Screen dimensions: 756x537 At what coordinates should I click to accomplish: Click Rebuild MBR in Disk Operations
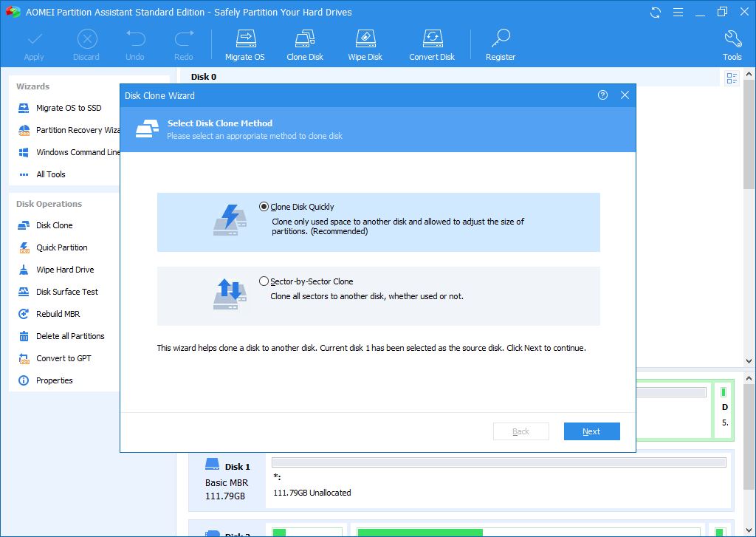click(58, 314)
